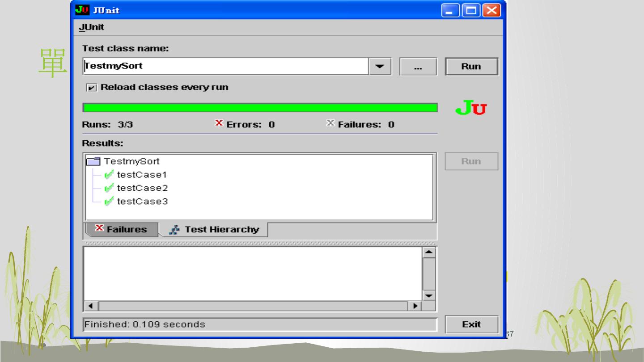Click the green checkmark beside testCase1
The image size is (644, 362).
pyautogui.click(x=109, y=175)
